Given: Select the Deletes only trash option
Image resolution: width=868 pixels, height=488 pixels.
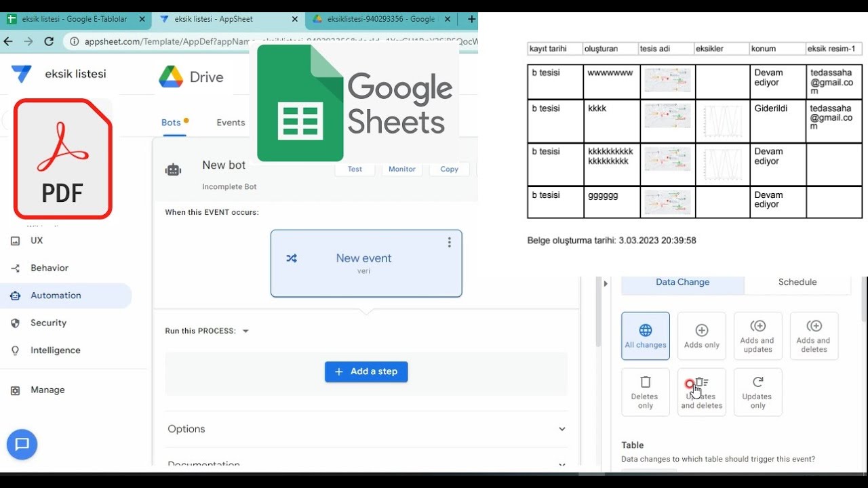Looking at the screenshot, I should pyautogui.click(x=646, y=392).
